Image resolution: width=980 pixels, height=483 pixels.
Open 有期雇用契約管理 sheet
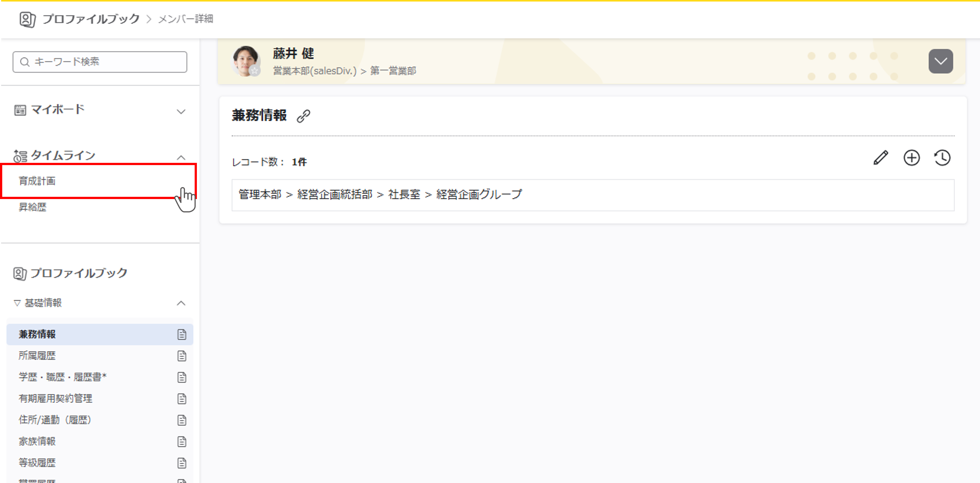55,398
